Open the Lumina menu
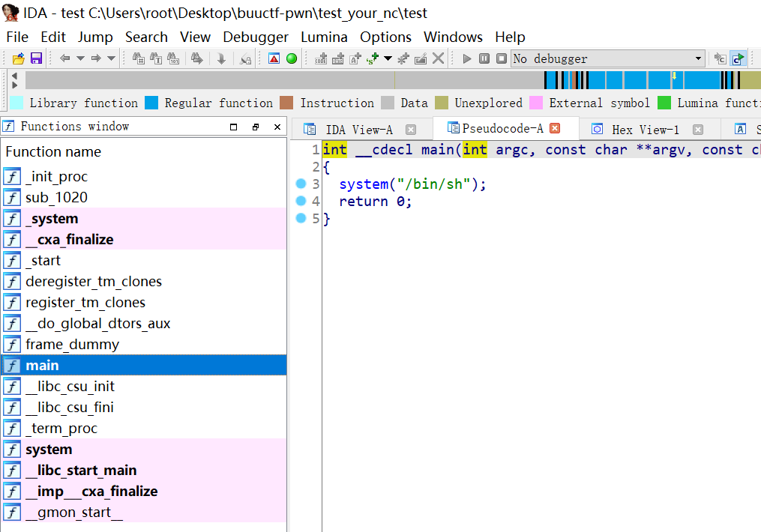761x532 pixels. [x=324, y=37]
